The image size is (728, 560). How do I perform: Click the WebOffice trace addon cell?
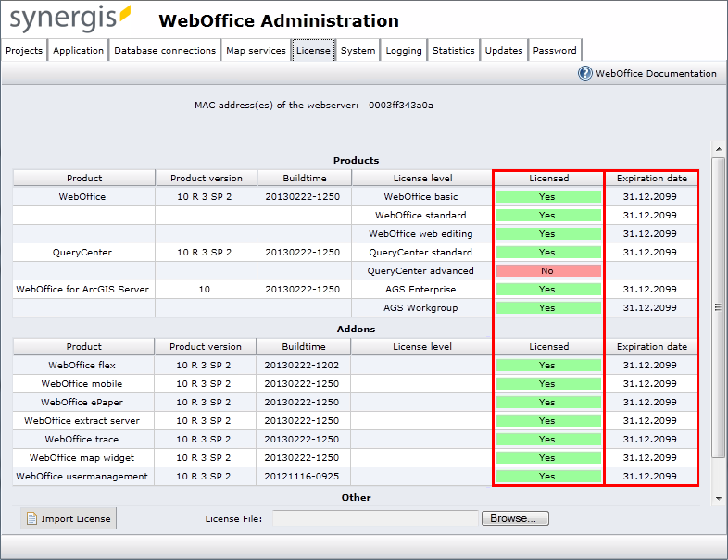[82, 440]
